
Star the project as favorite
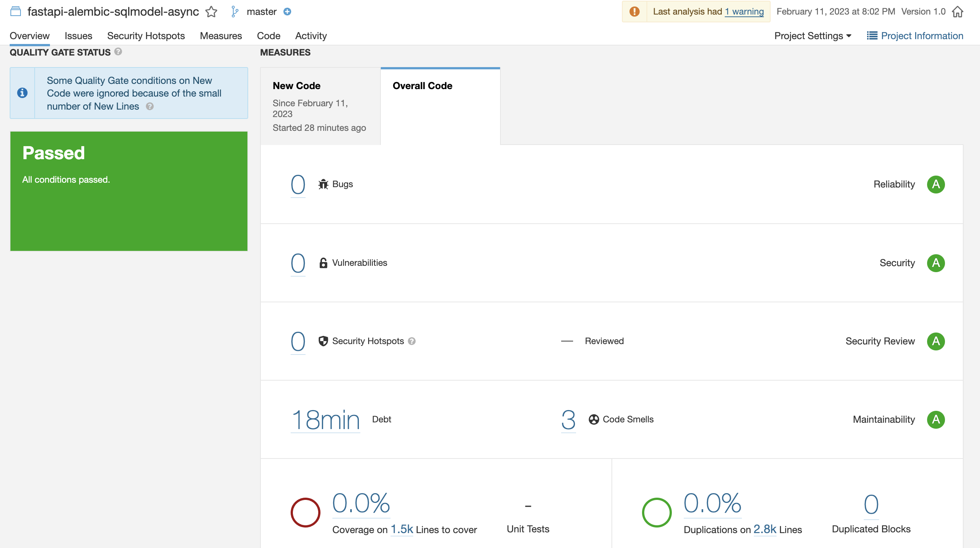(211, 12)
